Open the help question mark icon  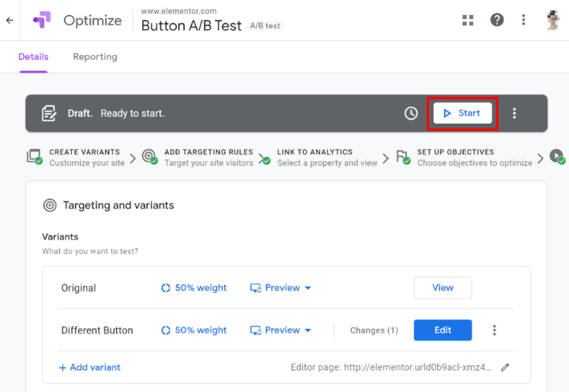(496, 20)
